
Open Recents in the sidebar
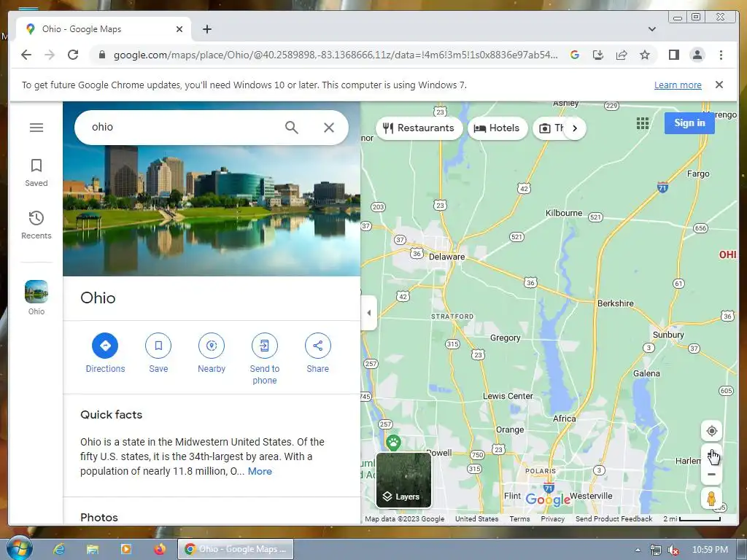36,225
